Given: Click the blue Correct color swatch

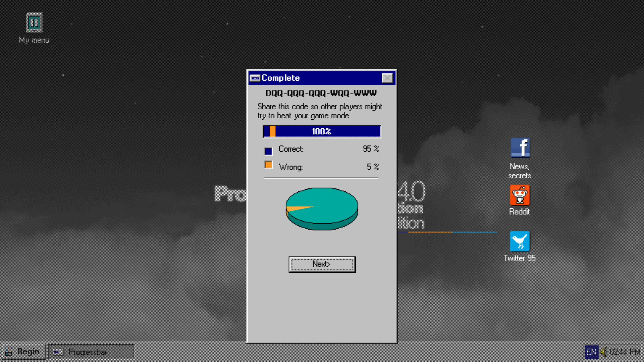Looking at the screenshot, I should click(x=268, y=152).
